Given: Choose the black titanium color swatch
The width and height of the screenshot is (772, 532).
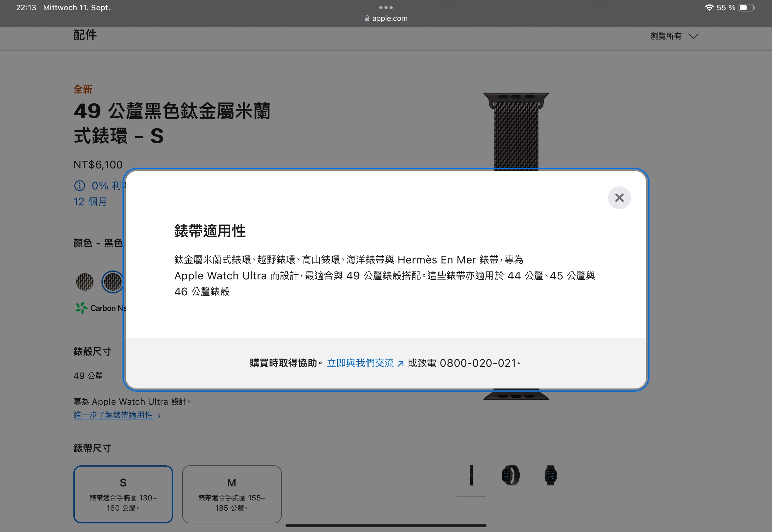Looking at the screenshot, I should pyautogui.click(x=113, y=282).
